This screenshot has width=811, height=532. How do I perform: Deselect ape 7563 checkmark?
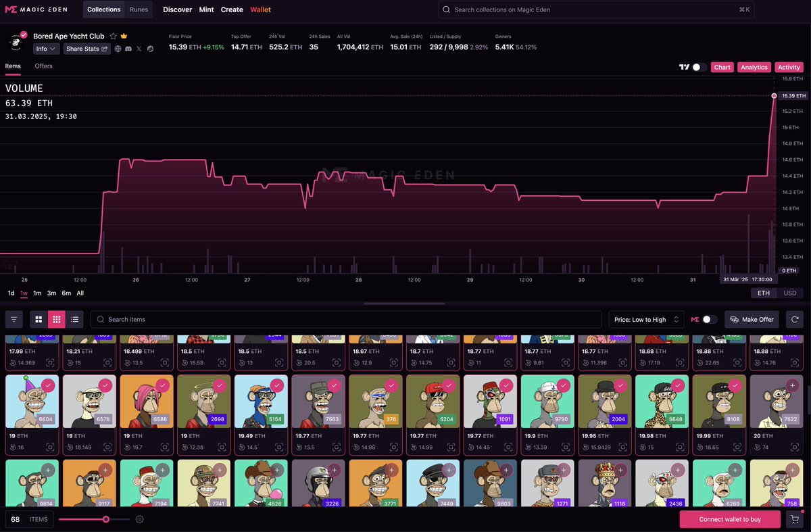click(x=334, y=385)
